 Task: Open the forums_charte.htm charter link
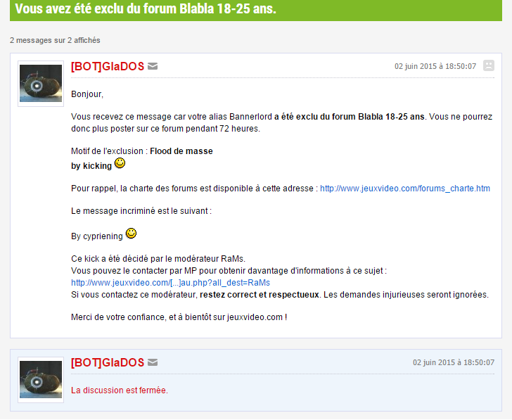click(405, 189)
